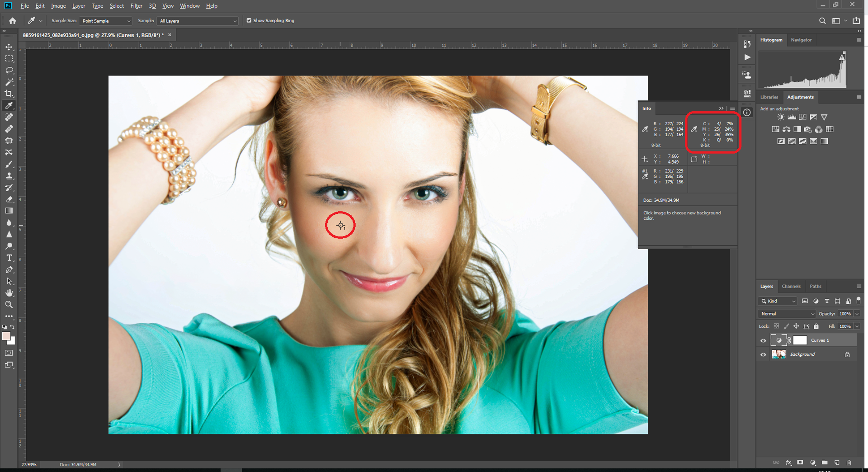868x472 pixels.
Task: Click the foreground color swatch
Action: point(6,336)
